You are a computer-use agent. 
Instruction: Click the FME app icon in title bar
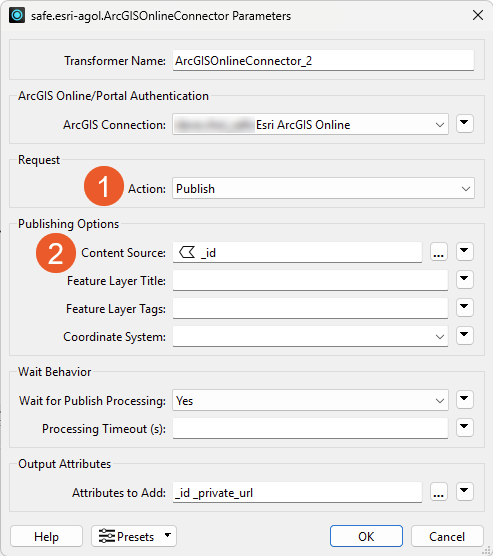pos(17,15)
